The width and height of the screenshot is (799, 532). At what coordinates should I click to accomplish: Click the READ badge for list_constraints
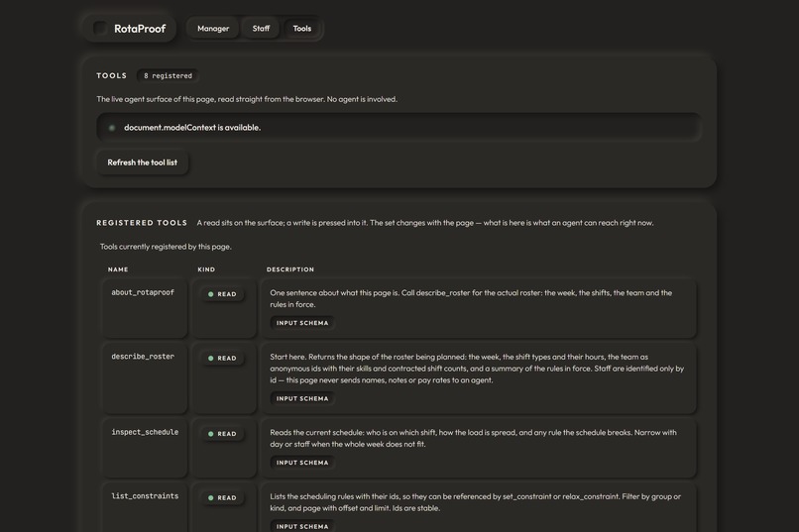coord(222,498)
